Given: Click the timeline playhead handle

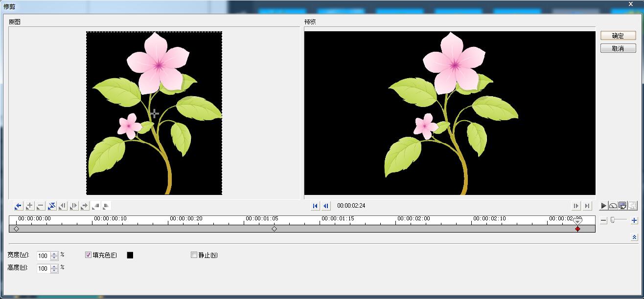Looking at the screenshot, I should tap(577, 221).
